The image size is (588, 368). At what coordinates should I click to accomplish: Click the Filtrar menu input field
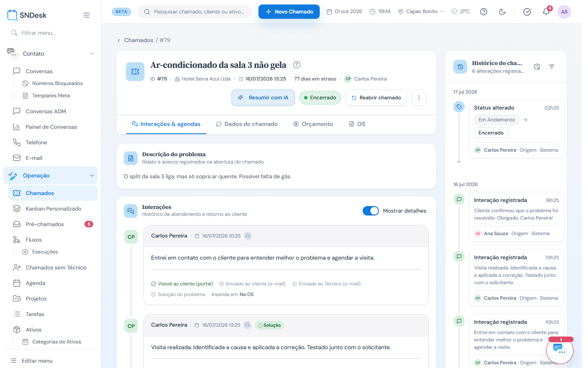pyautogui.click(x=51, y=33)
